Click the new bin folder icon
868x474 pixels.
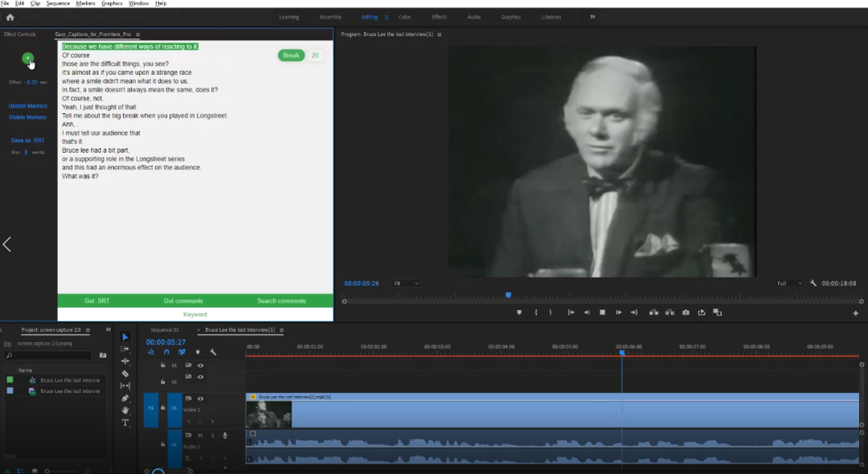[x=102, y=355]
